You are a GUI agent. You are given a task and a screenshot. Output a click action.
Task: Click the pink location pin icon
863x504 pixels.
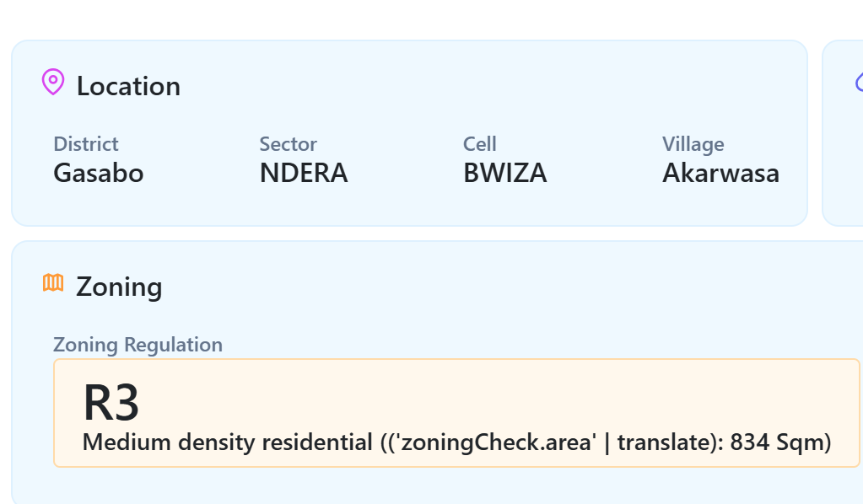point(53,83)
